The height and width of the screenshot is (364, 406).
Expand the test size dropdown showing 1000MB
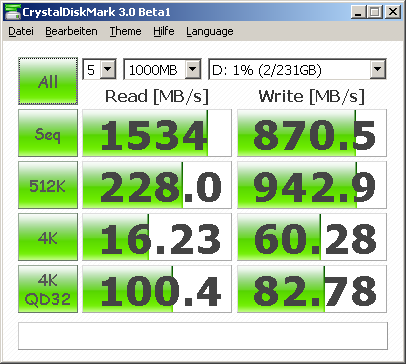click(x=193, y=69)
